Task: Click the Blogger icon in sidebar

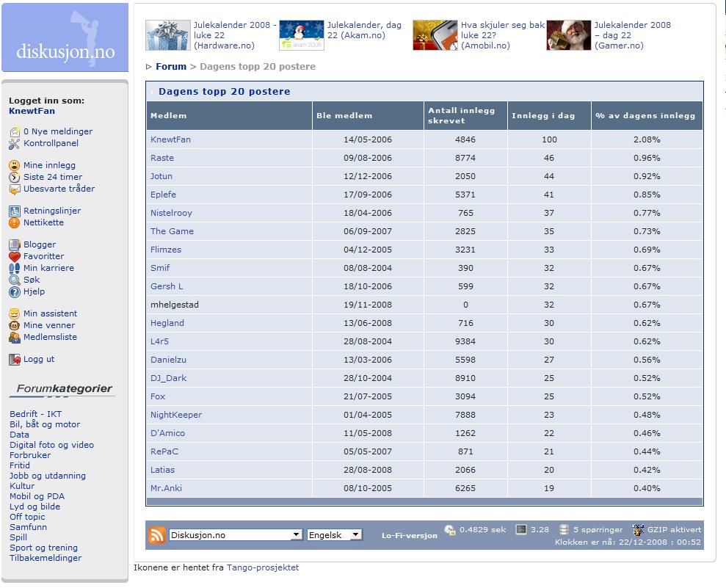Action: [15, 244]
